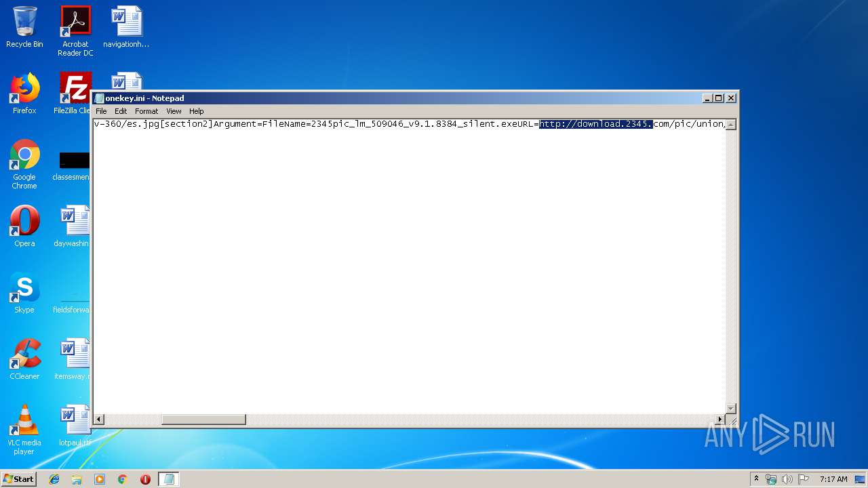Select Notepad taskbar button
868x488 pixels.
point(169,479)
